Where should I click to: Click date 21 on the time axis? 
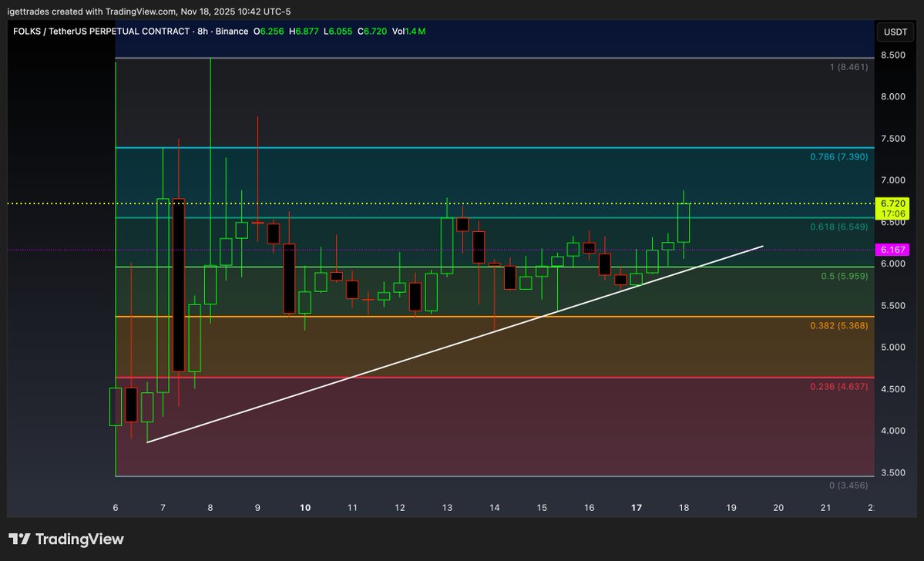[825, 507]
